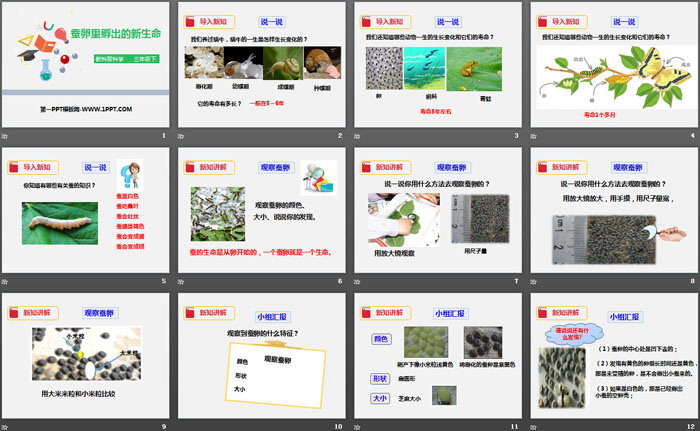Select slide 12 thumbnail with cloud callout
The width and height of the screenshot is (700, 431).
point(614,356)
